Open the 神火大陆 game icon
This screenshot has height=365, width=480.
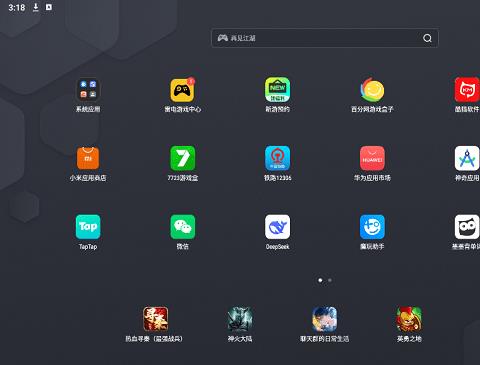point(240,319)
